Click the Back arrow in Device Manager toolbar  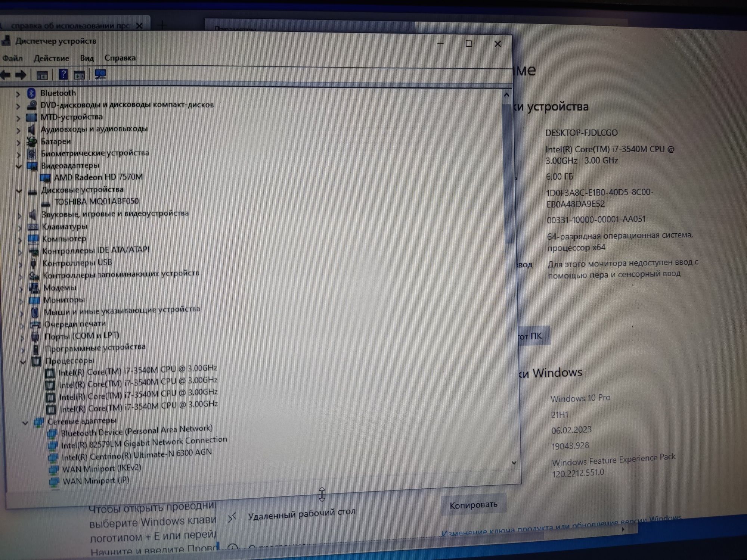[x=5, y=75]
